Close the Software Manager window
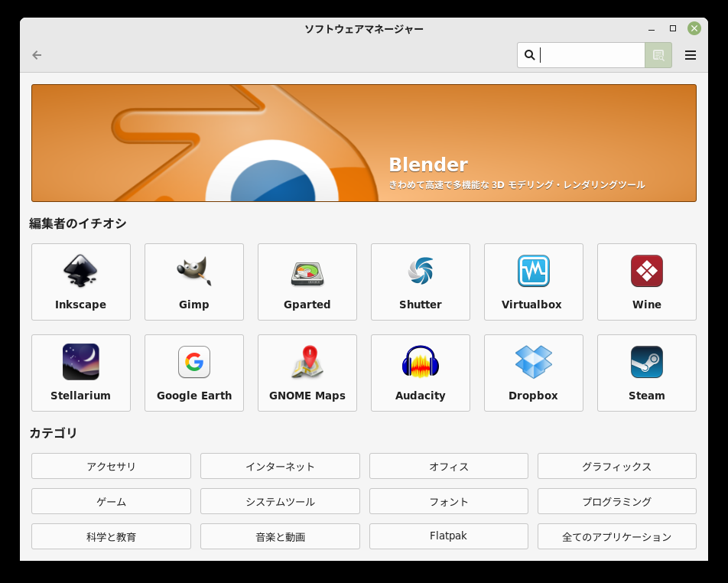Image resolution: width=728 pixels, height=583 pixels. pyautogui.click(x=694, y=28)
